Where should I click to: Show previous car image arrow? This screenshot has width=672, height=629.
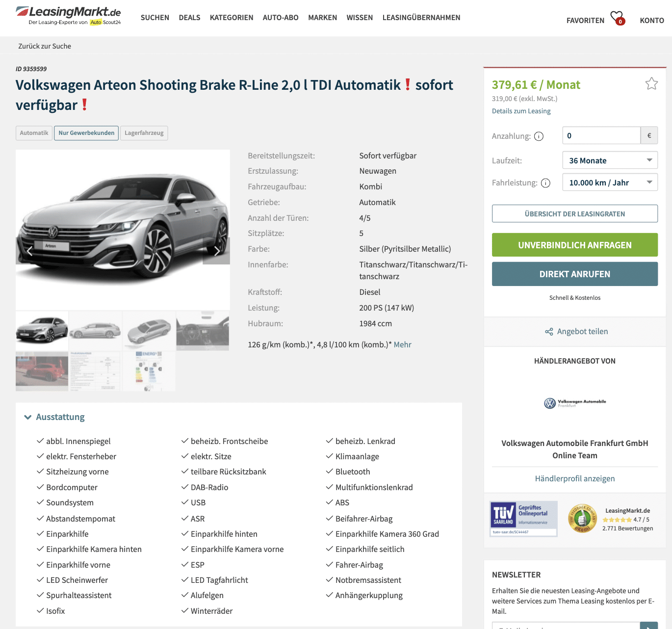coord(29,251)
